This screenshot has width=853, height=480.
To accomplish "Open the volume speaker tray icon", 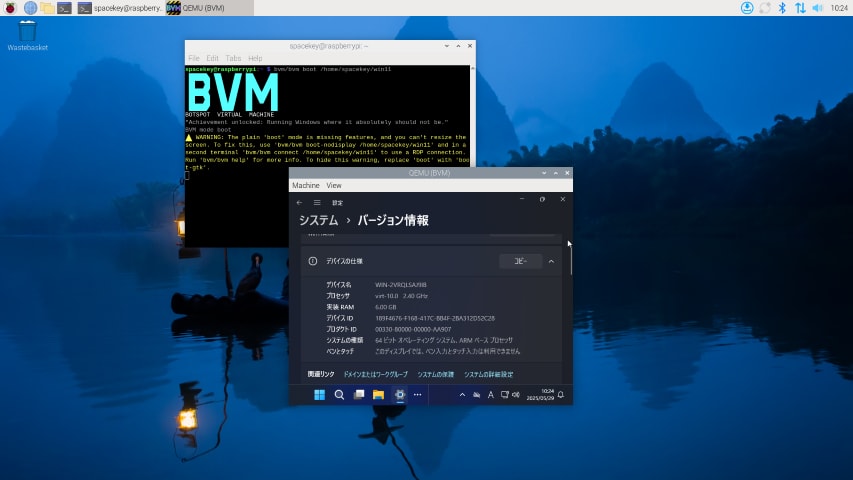I will pos(817,8).
